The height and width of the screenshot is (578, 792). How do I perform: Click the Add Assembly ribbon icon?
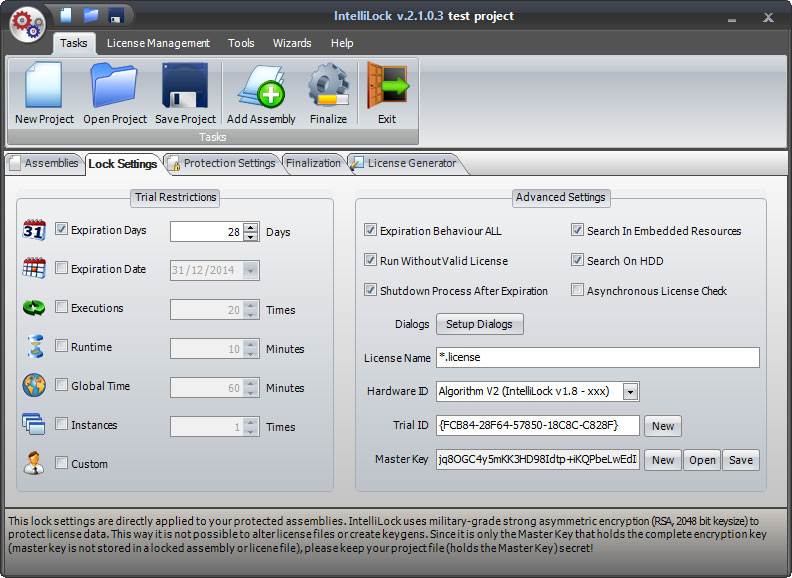(261, 93)
